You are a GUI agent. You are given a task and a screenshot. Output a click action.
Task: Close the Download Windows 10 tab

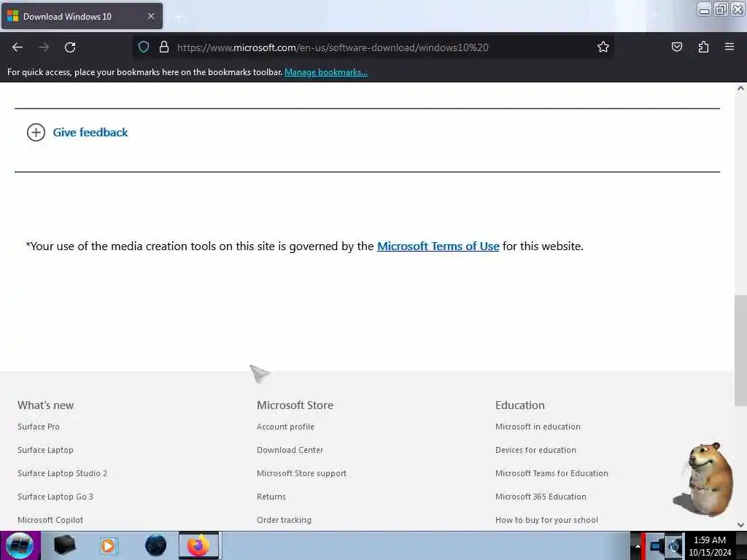click(151, 16)
